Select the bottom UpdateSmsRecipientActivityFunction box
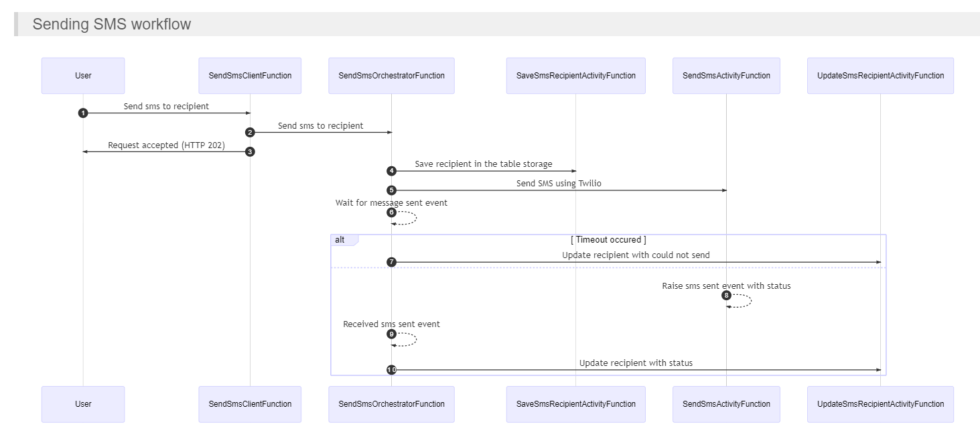Image resolution: width=980 pixels, height=443 pixels. 880,404
